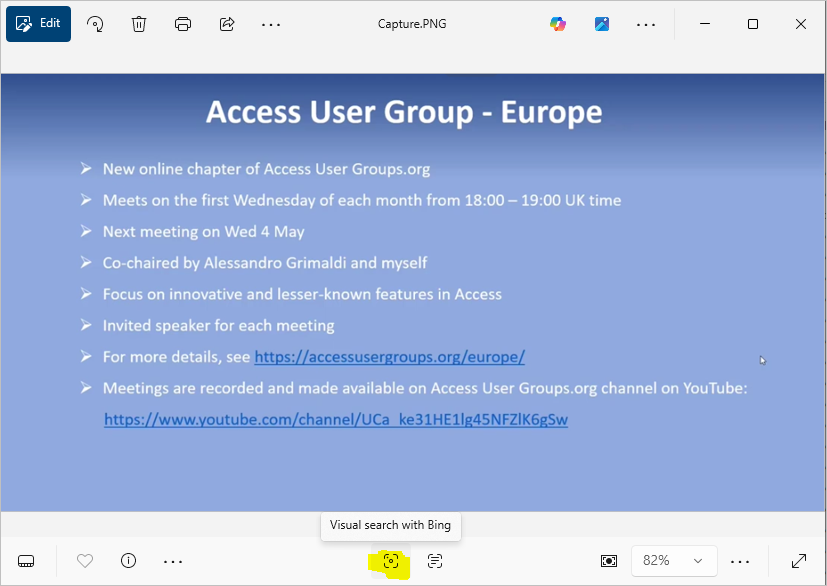Image resolution: width=827 pixels, height=586 pixels.
Task: Rotate the image with the rotate icon
Action: point(95,24)
